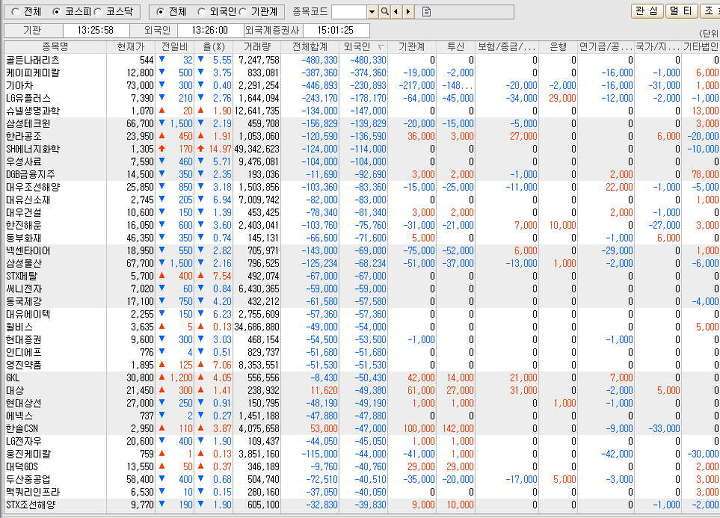This screenshot has height=518, width=720.
Task: Select the 기관계 radio button
Action: coord(243,11)
